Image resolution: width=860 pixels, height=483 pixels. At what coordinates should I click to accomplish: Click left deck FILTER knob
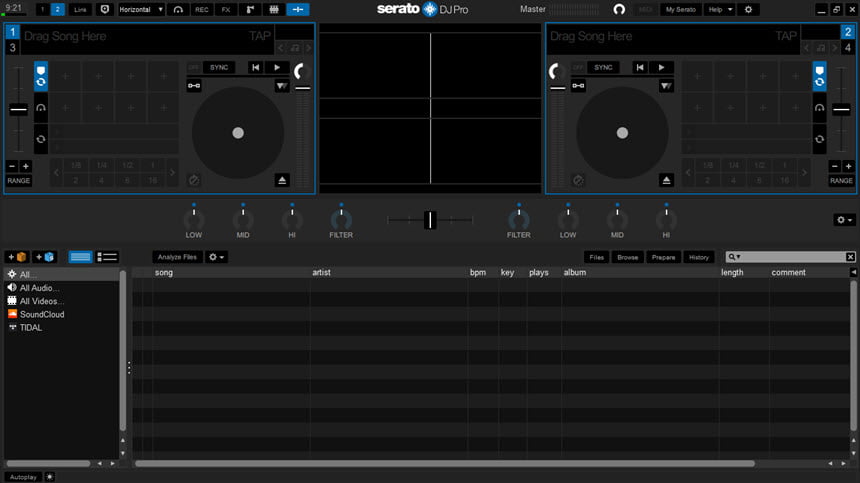pyautogui.click(x=341, y=220)
